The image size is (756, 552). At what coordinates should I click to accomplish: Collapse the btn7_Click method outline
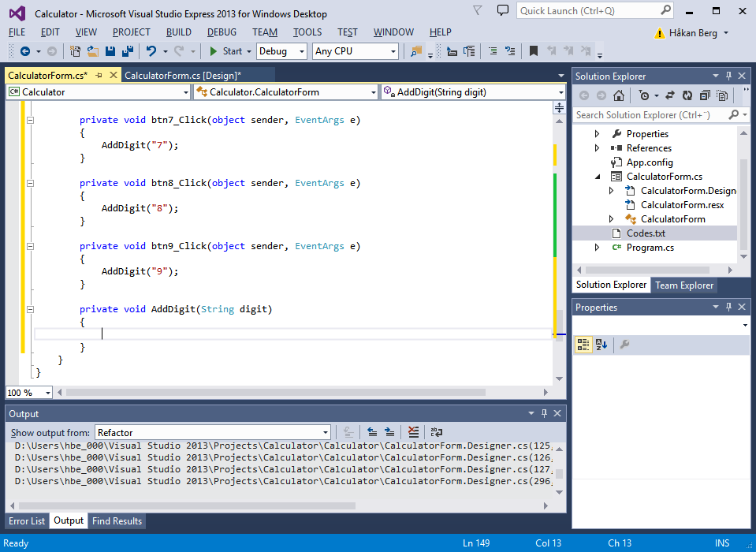point(31,120)
